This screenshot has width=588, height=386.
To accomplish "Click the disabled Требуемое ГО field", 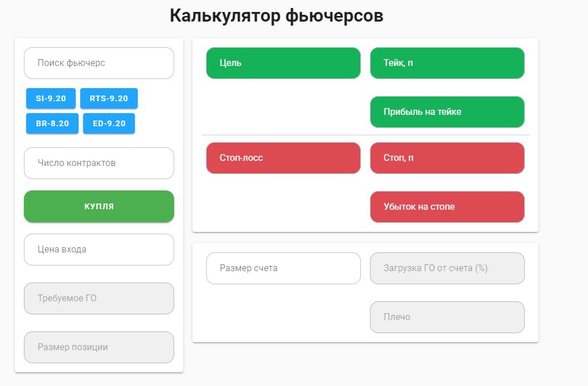I will 98,298.
